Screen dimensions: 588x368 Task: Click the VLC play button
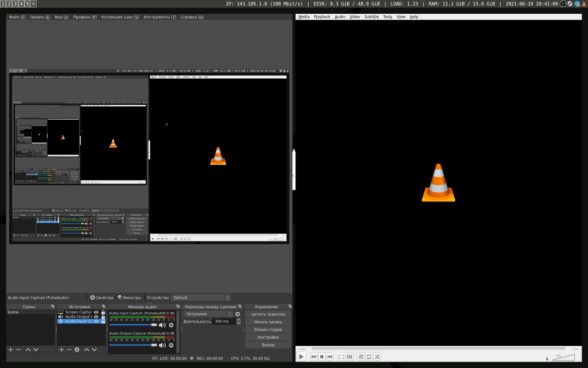[x=301, y=356]
